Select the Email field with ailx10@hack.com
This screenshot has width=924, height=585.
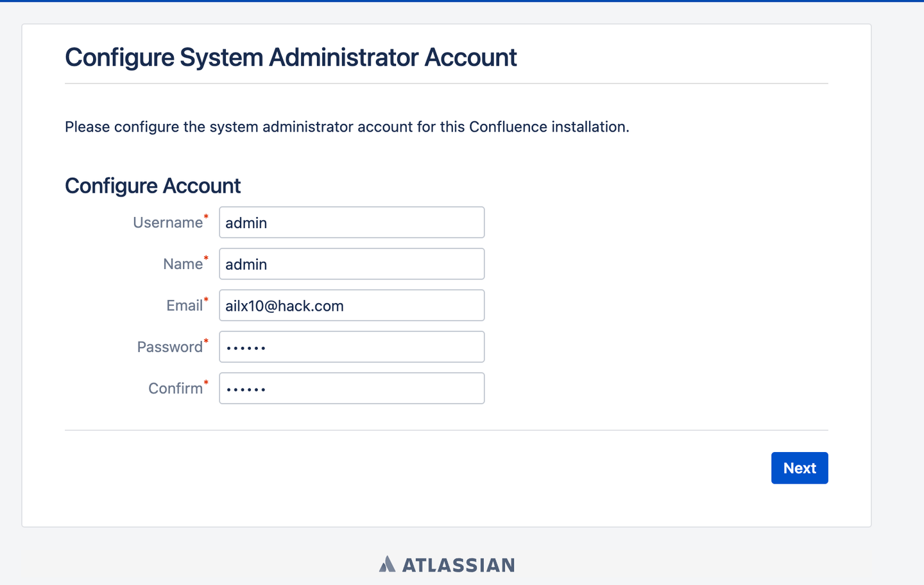click(x=352, y=305)
